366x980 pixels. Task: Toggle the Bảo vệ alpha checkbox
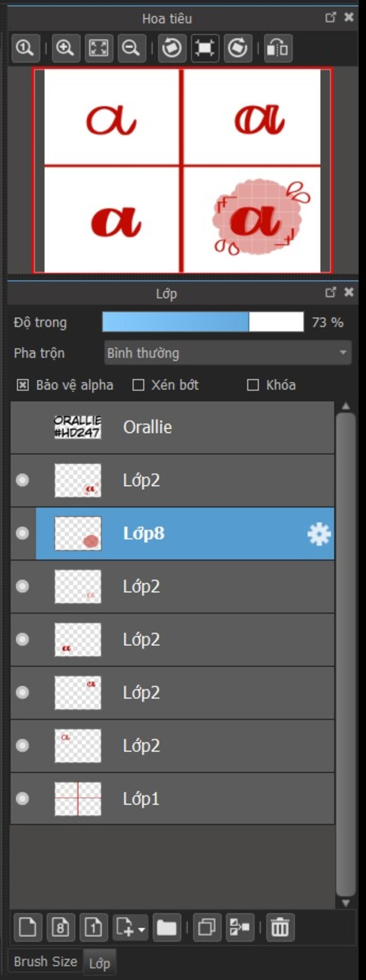(x=23, y=385)
